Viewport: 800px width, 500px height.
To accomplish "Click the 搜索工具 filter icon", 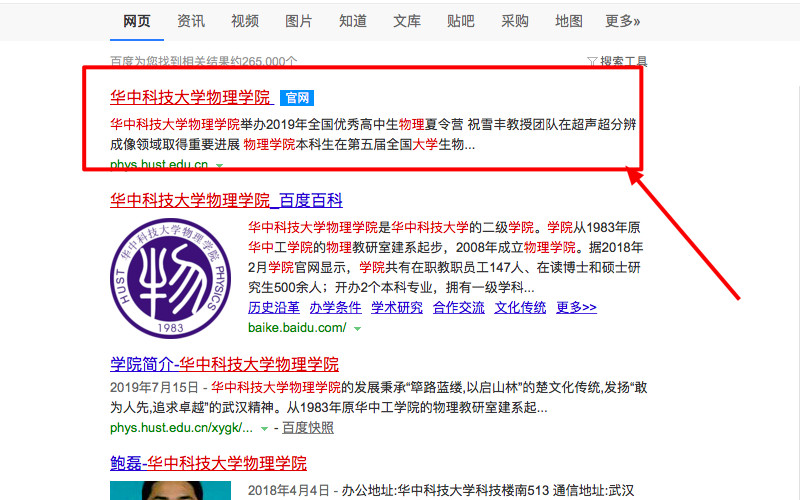I will point(593,62).
